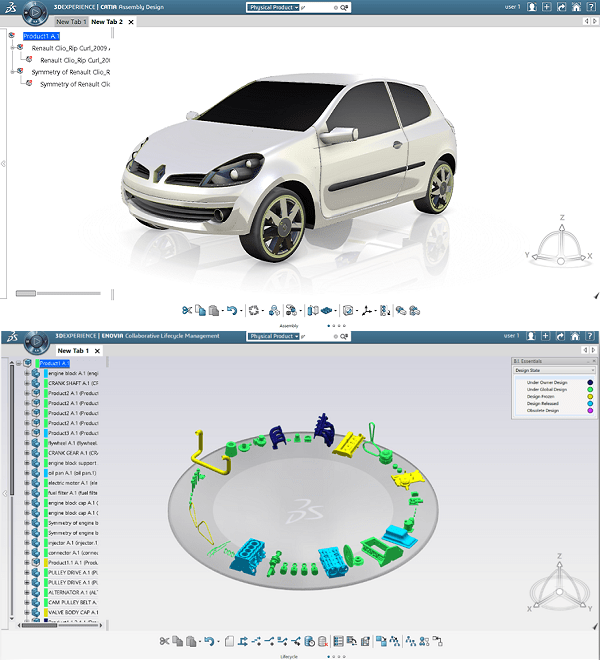Click the New document icon in Lifecycle toolbar

[229, 641]
